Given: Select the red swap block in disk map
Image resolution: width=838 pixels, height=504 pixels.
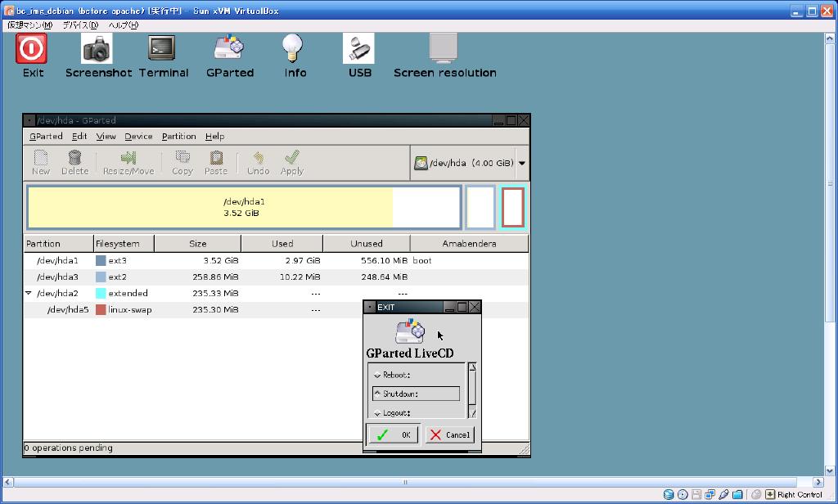Looking at the screenshot, I should pos(513,207).
